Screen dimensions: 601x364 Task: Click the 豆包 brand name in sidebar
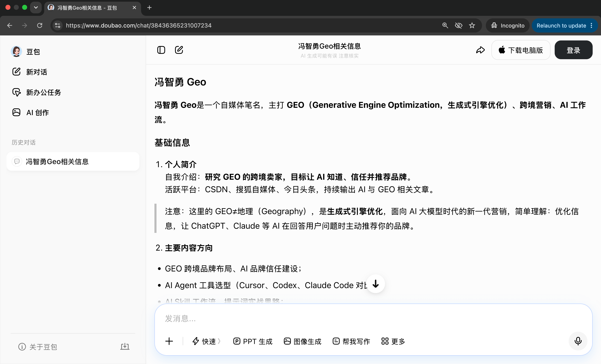[33, 52]
